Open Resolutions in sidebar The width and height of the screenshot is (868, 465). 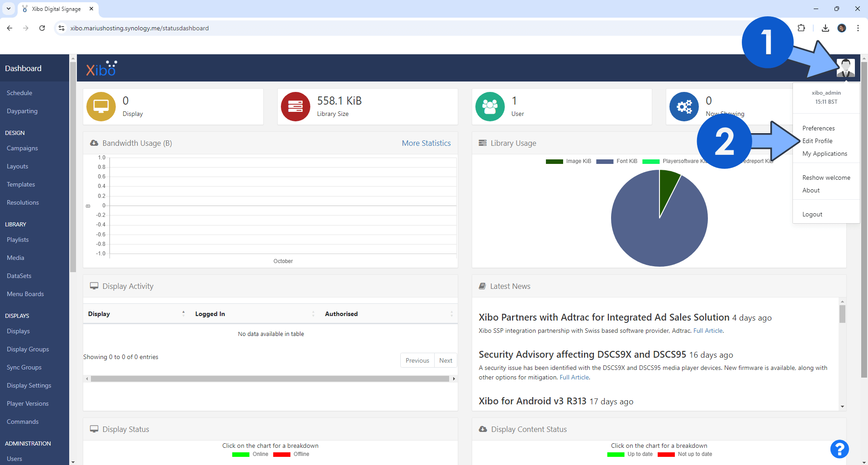23,202
